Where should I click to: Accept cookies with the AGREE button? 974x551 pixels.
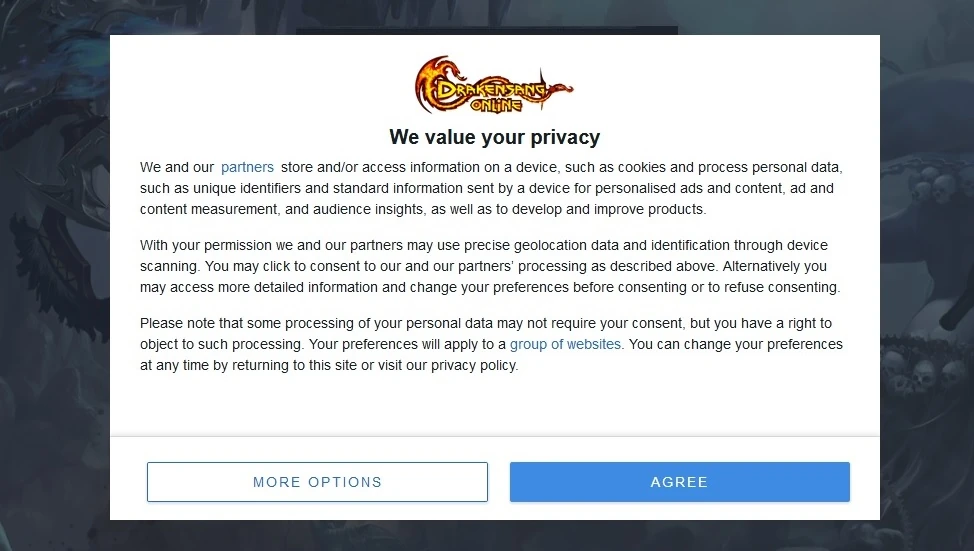[x=679, y=482]
